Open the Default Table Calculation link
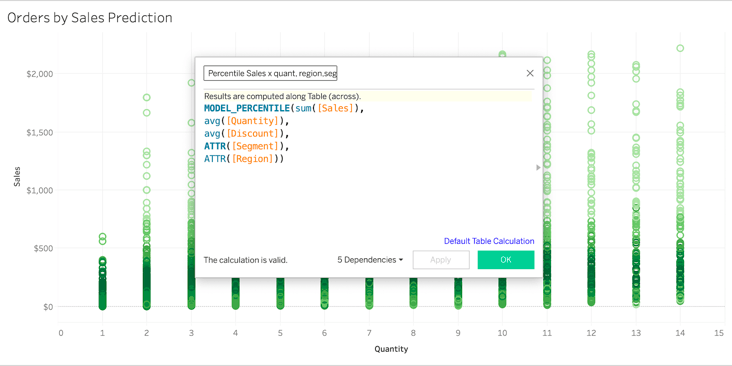732x366 pixels. 489,241
